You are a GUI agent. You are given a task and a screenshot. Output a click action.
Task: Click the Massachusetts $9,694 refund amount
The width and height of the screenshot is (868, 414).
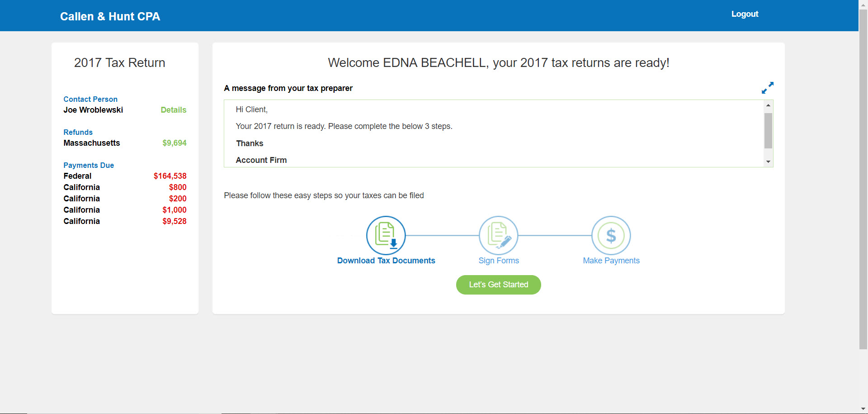coord(174,143)
